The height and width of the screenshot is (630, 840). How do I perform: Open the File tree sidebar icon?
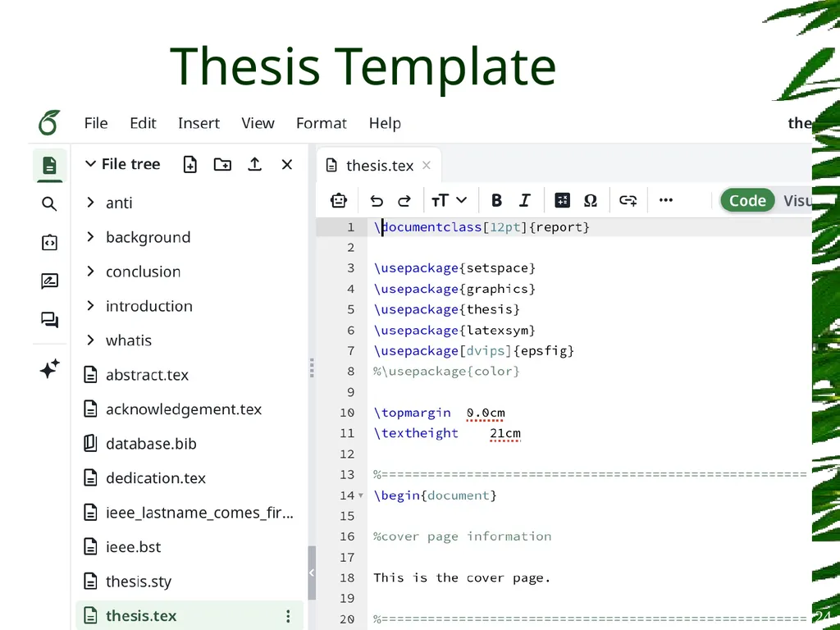49,166
